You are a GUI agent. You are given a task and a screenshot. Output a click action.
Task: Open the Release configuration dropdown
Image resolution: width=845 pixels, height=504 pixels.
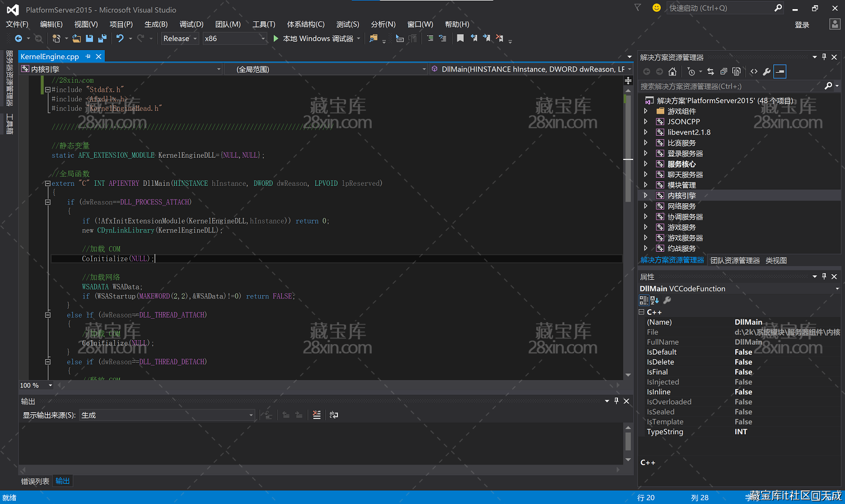180,38
